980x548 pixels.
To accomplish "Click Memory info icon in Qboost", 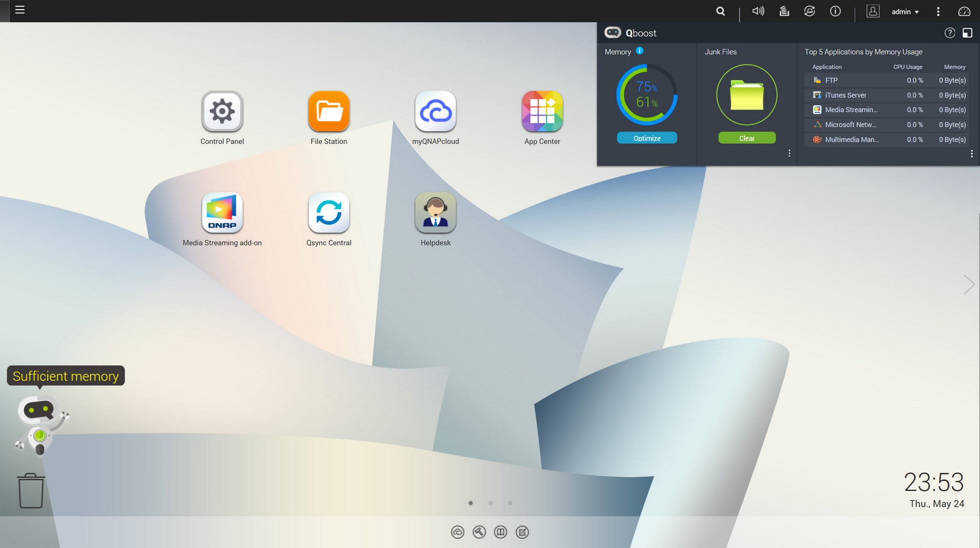I will (640, 51).
